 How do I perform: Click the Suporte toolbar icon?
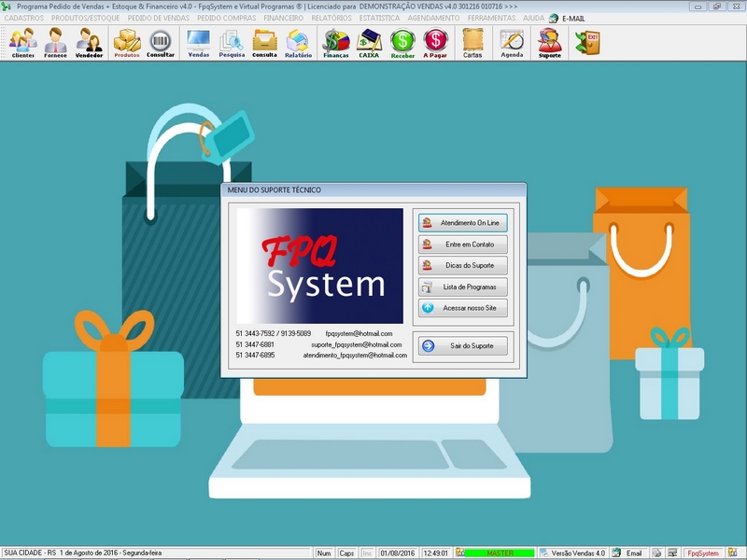point(550,43)
